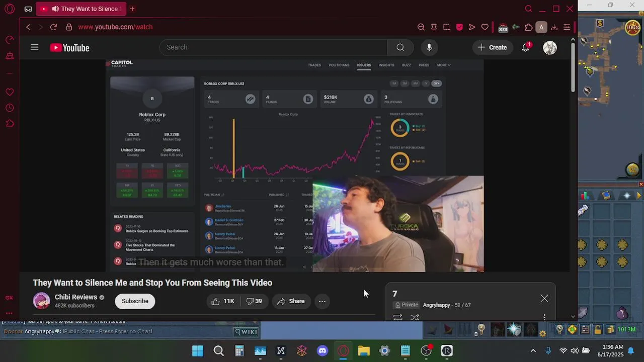Reload the YouTube page
Image resolution: width=644 pixels, height=362 pixels.
[x=53, y=27]
